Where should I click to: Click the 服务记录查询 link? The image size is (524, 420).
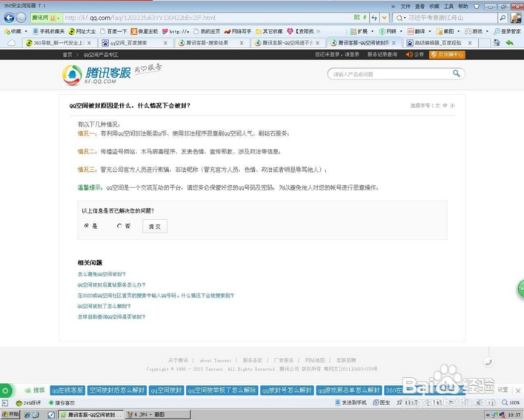pos(382,54)
